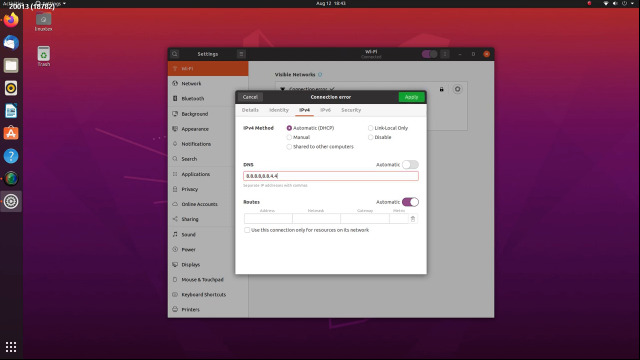Open the Wi-Fi panel kebab menu
This screenshot has height=360, width=640.
(x=445, y=54)
